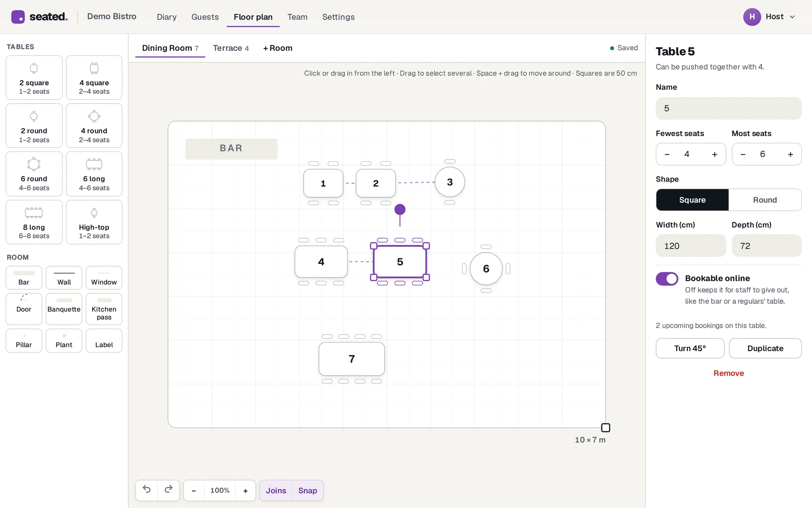The width and height of the screenshot is (812, 508).
Task: Select table 7 on floor plan
Action: pyautogui.click(x=352, y=359)
